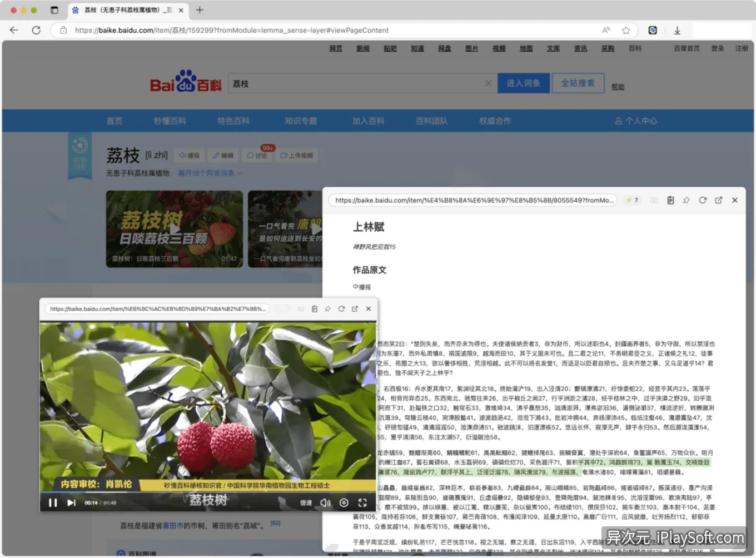Open the 倍速 playback speed menu

pyautogui.click(x=306, y=502)
